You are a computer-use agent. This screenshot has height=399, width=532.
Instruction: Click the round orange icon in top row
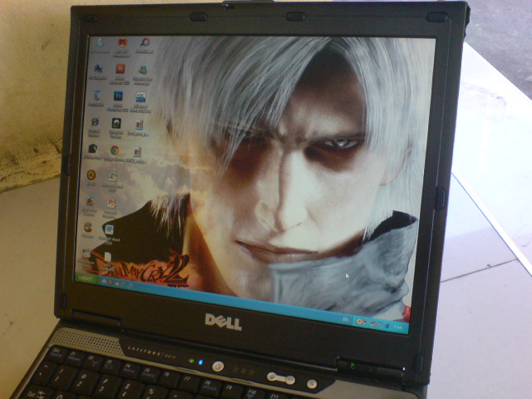(x=123, y=42)
